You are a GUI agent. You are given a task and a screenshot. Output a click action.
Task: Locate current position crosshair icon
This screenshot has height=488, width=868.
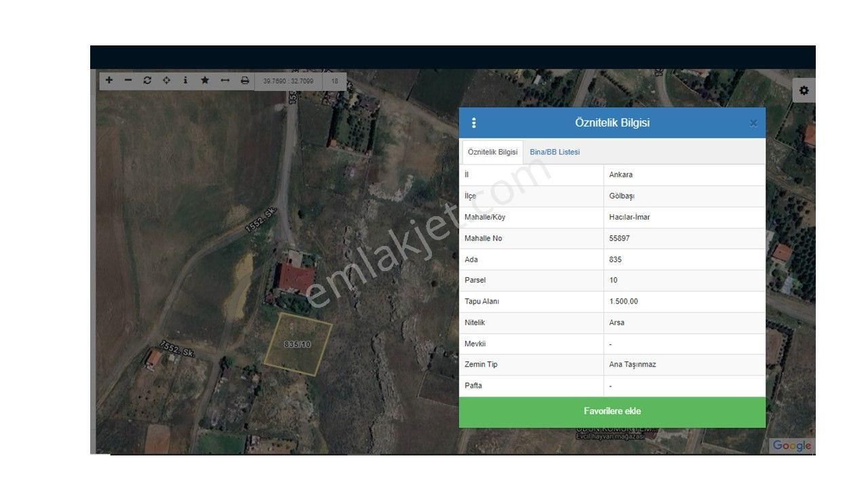[166, 81]
